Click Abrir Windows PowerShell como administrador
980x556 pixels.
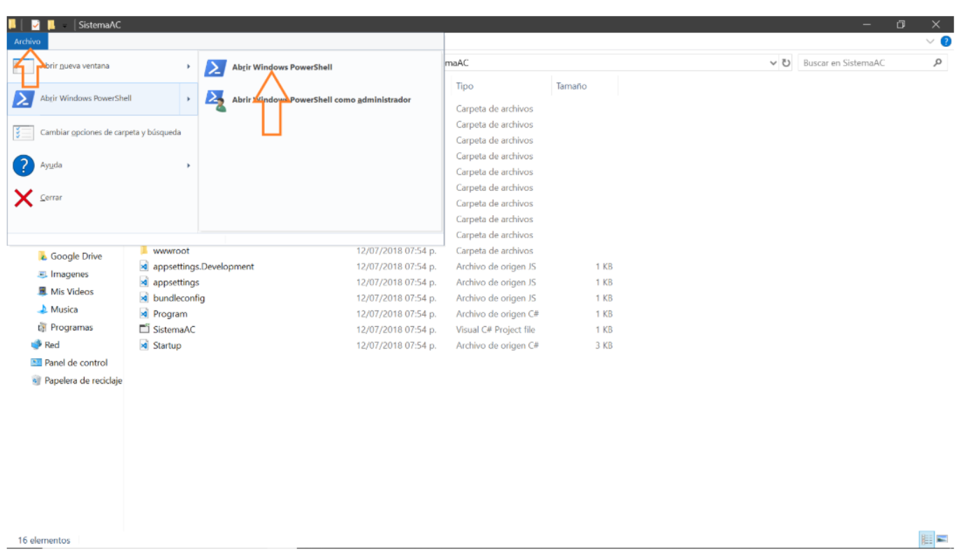point(321,100)
